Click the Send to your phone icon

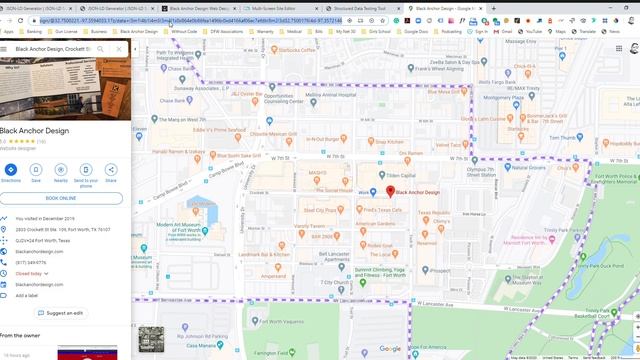[86, 169]
